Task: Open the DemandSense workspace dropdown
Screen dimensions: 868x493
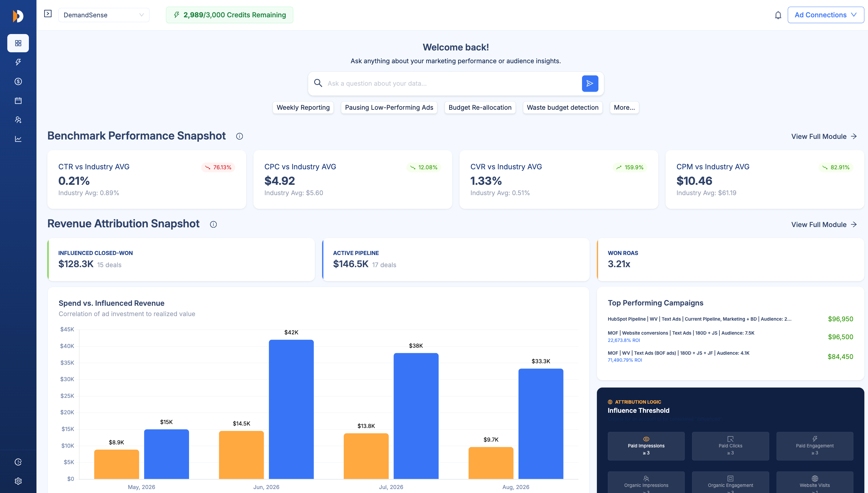Action: click(x=104, y=15)
